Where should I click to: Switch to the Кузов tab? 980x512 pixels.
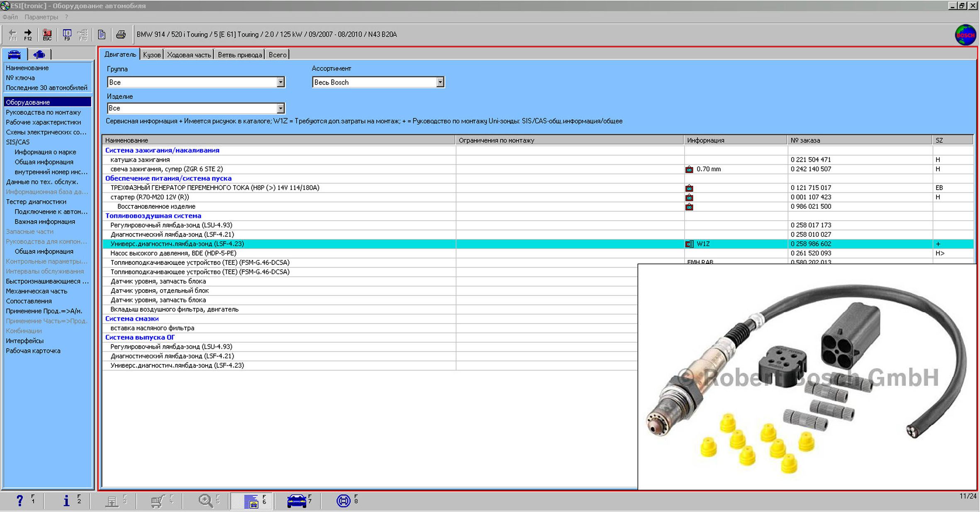point(151,55)
